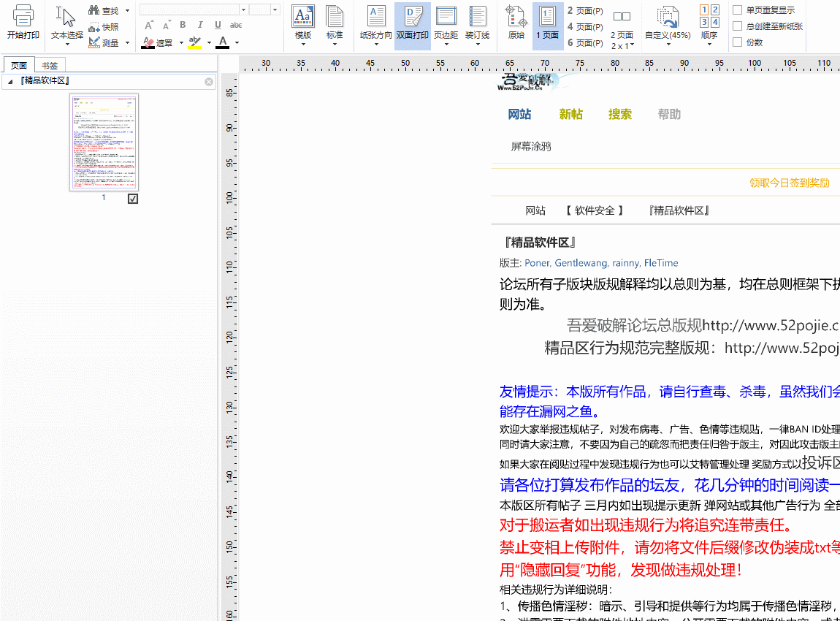Click the decrease font size icon

click(x=167, y=25)
